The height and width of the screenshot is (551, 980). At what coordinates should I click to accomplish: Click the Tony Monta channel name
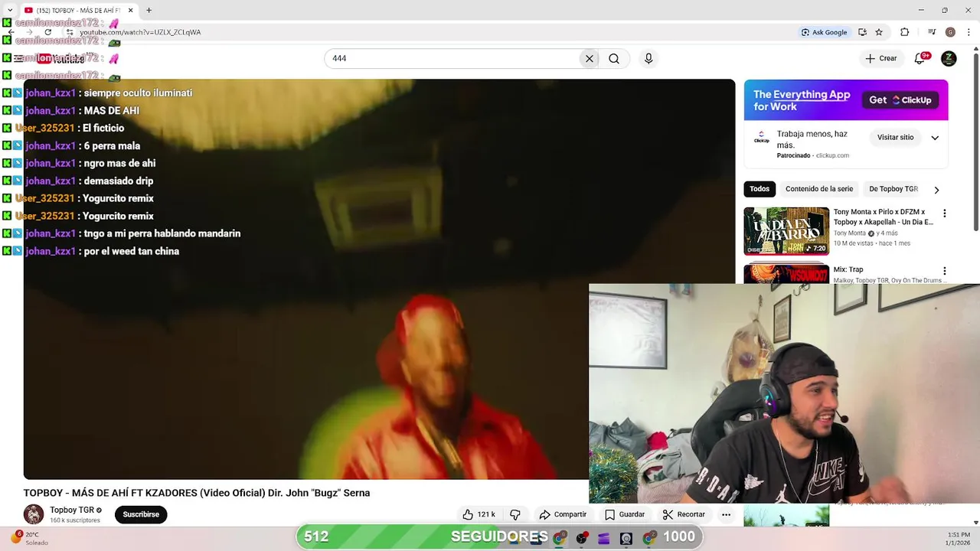[849, 233]
